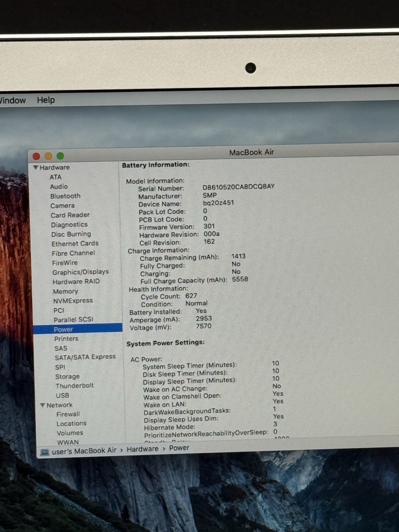Click the Full Charge Capacity value 5558
Viewport: 399px width, 532px height.
[240, 279]
